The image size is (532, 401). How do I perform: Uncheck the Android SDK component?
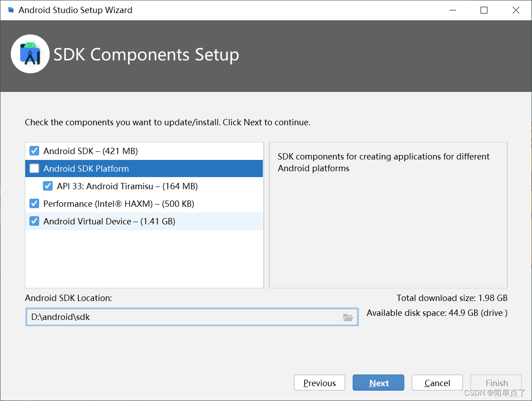pyautogui.click(x=34, y=151)
